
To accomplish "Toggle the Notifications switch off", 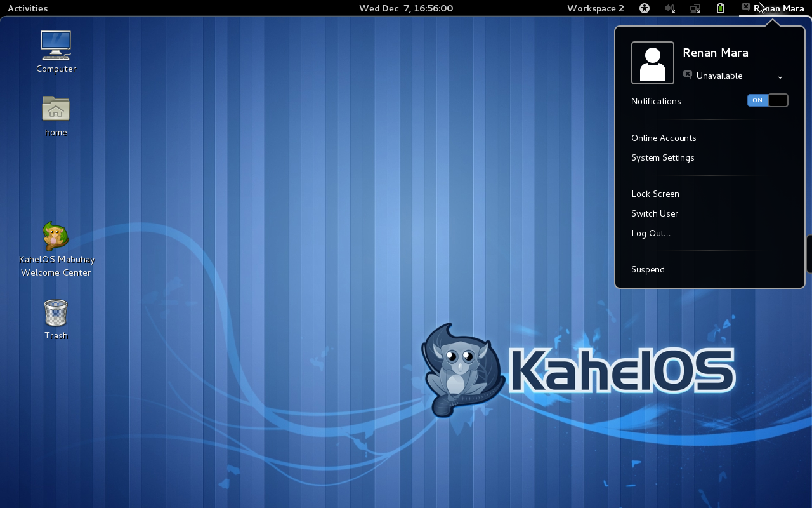I will point(768,100).
